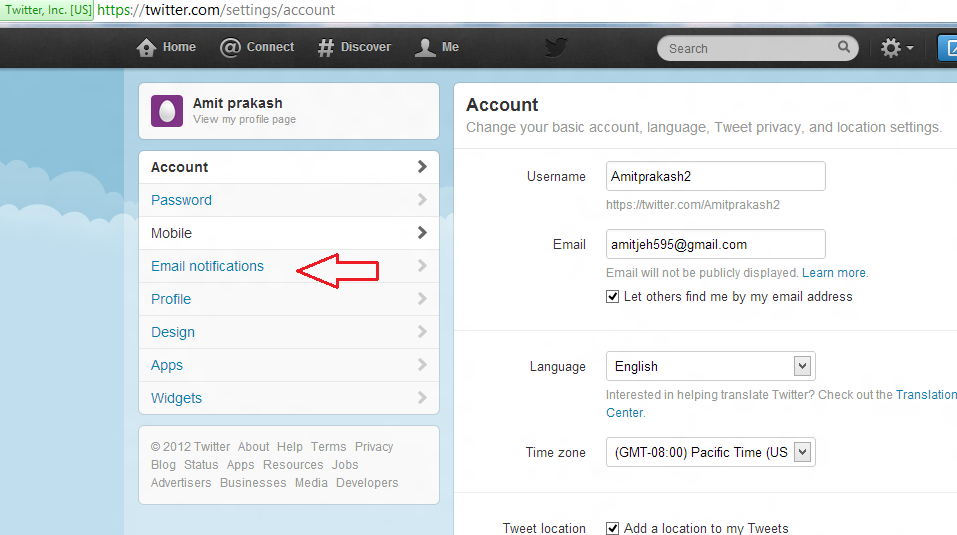Open Profile settings
The height and width of the screenshot is (535, 957).
point(289,299)
